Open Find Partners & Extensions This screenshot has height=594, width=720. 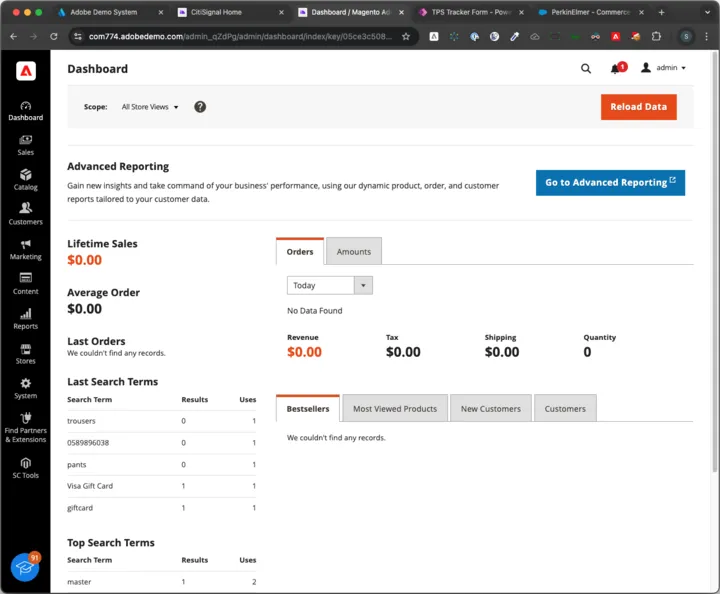[26, 428]
